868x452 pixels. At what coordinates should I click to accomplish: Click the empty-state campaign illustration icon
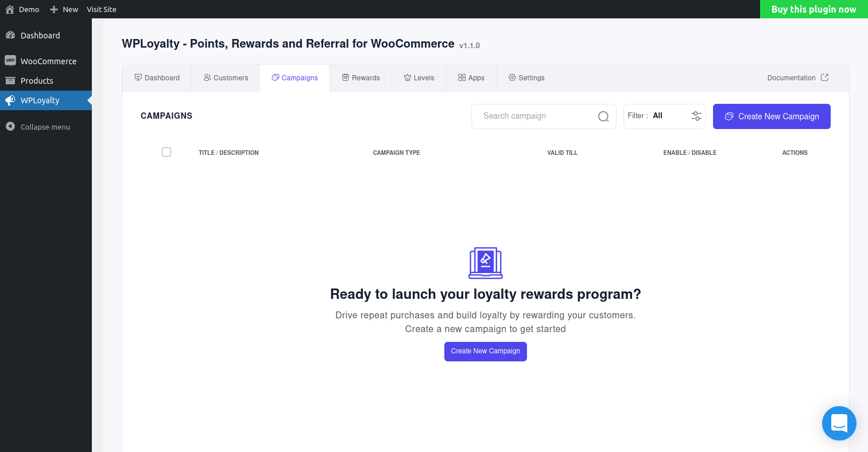pos(486,263)
